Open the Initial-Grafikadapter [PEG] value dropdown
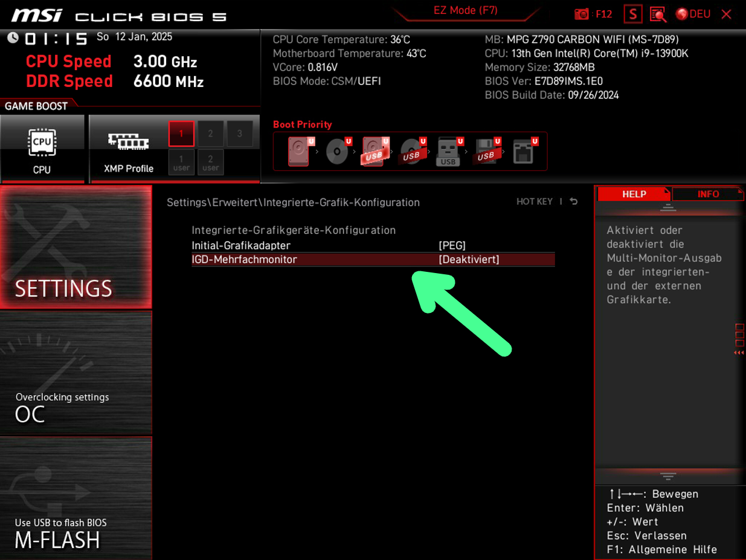 click(452, 245)
